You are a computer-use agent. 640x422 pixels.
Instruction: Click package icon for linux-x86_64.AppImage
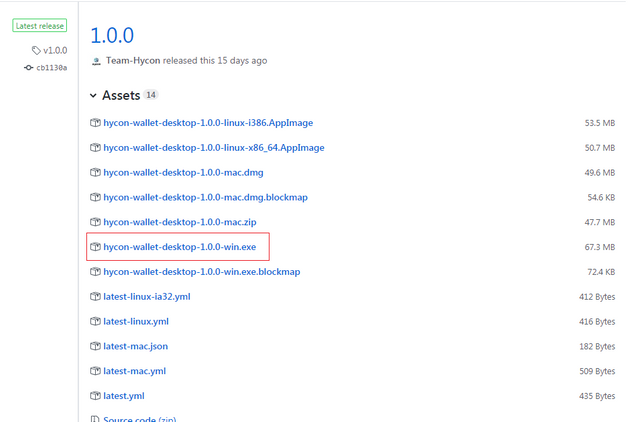click(x=95, y=148)
